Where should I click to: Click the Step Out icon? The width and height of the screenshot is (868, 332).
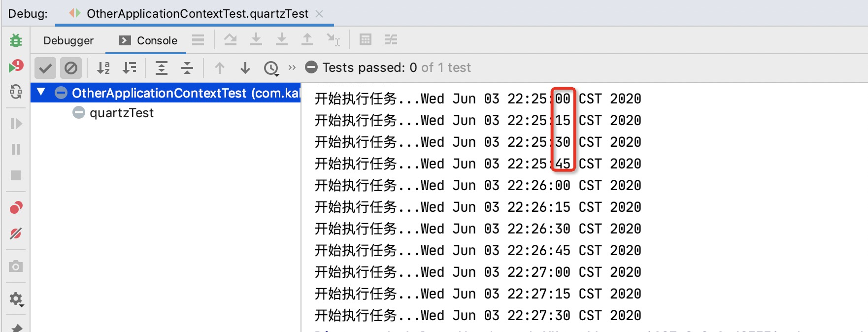point(307,39)
